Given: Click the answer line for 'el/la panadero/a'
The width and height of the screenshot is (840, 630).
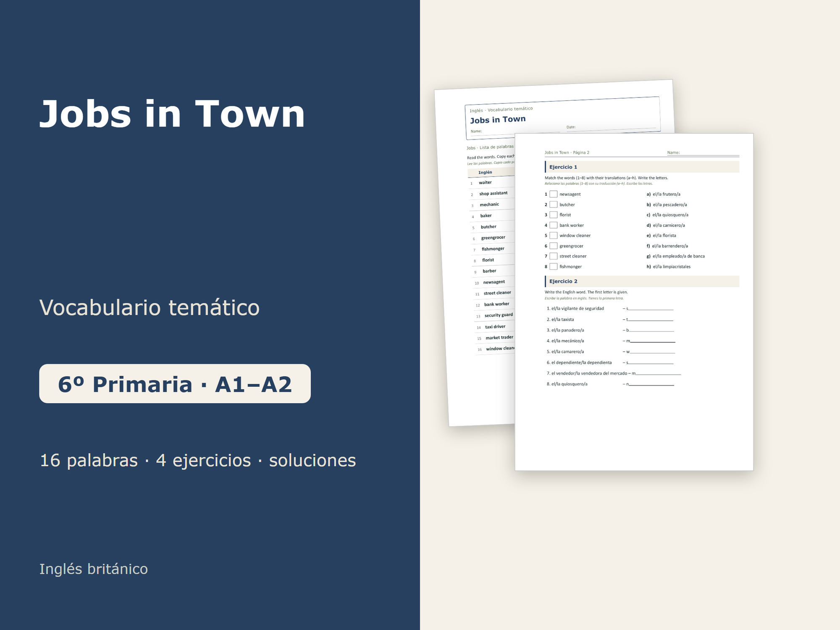Looking at the screenshot, I should coord(651,330).
